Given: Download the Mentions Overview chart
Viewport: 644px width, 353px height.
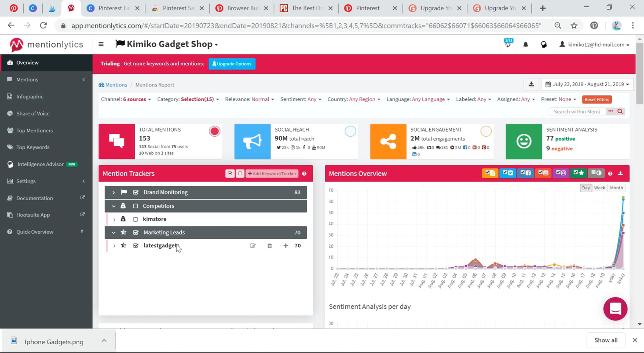Looking at the screenshot, I should (x=620, y=174).
